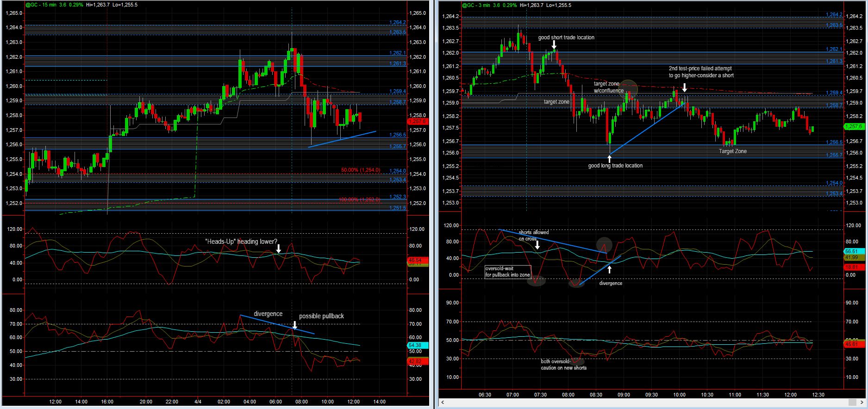
Task: Click the 'possible pullback' annotation
Action: pyautogui.click(x=321, y=316)
